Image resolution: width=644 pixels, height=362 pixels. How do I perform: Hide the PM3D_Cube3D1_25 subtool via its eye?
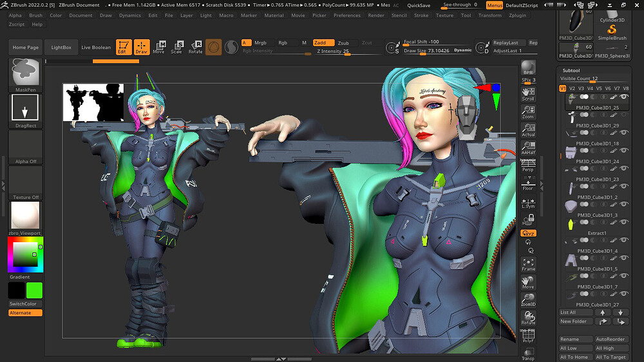coord(624,97)
